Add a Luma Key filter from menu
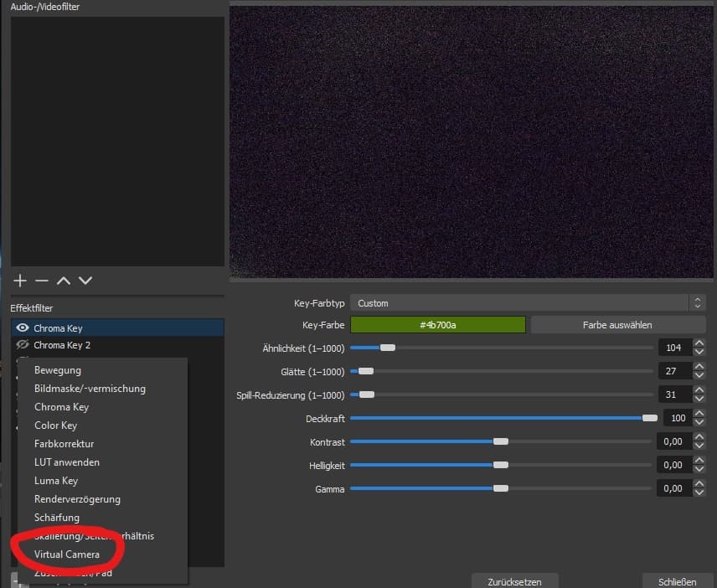The height and width of the screenshot is (588, 717). pos(56,481)
